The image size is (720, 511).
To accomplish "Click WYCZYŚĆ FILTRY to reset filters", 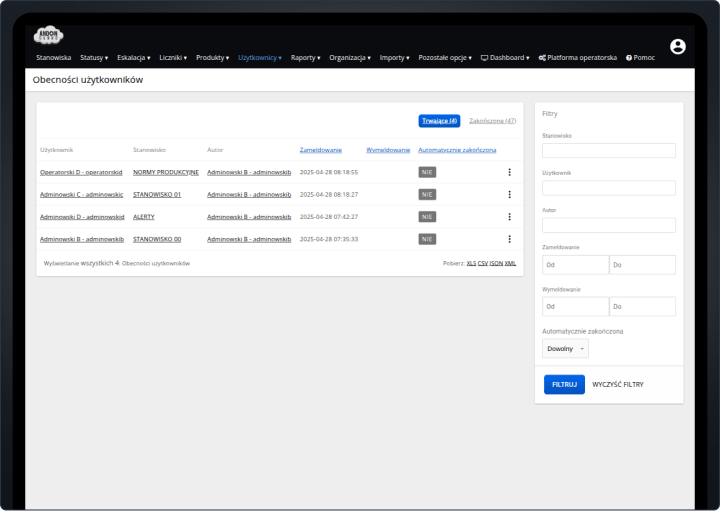I will pos(617,384).
